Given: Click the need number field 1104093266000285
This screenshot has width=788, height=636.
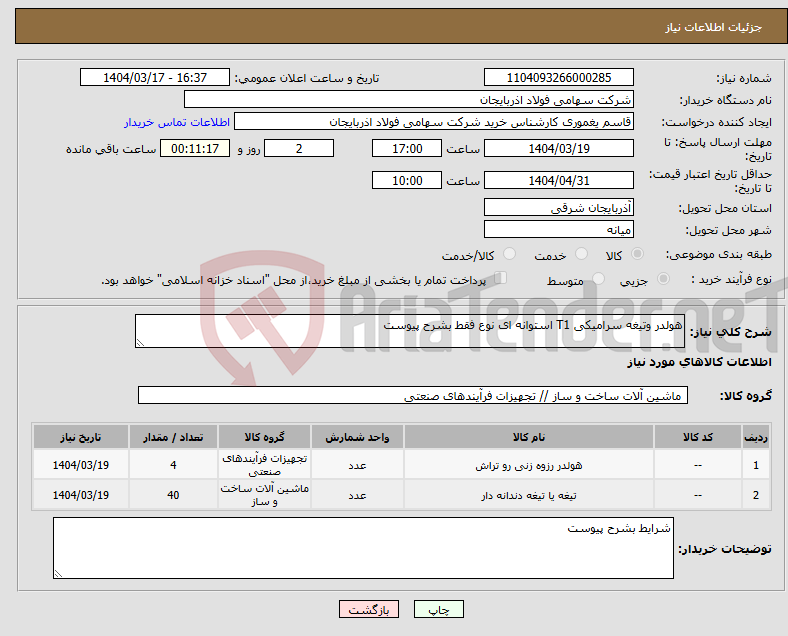Looking at the screenshot, I should pyautogui.click(x=558, y=77).
